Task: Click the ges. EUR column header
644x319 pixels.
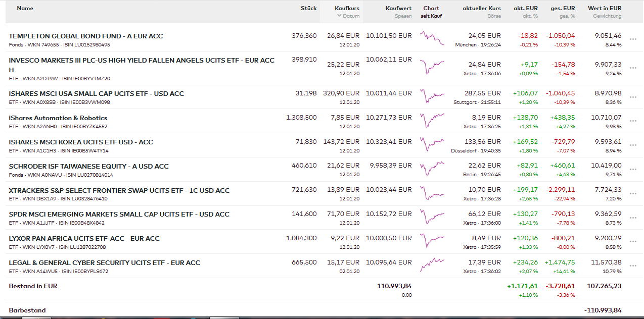Action: [560, 8]
